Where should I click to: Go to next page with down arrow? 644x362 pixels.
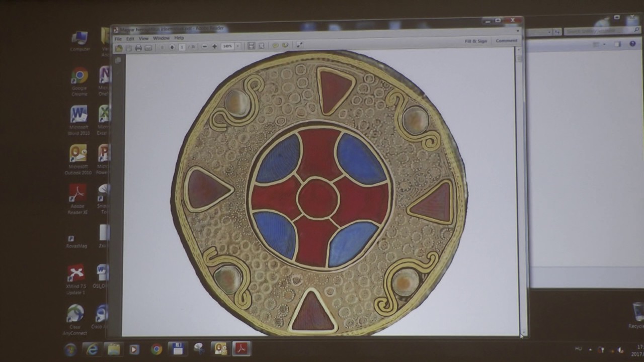(x=172, y=47)
